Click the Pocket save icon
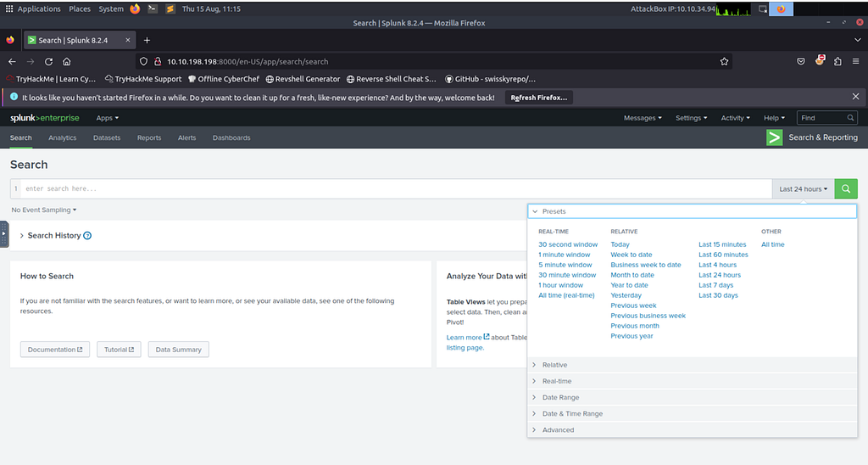 pos(800,62)
